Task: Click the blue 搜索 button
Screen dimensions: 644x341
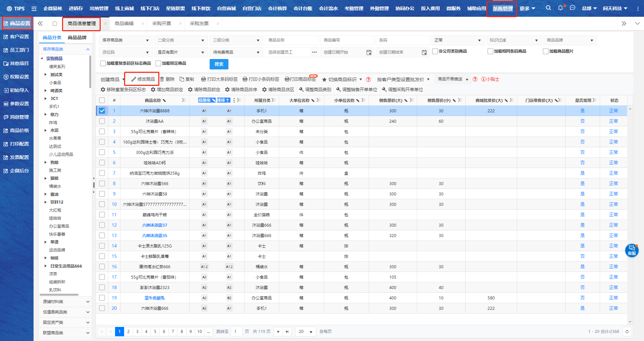Action: (219, 64)
